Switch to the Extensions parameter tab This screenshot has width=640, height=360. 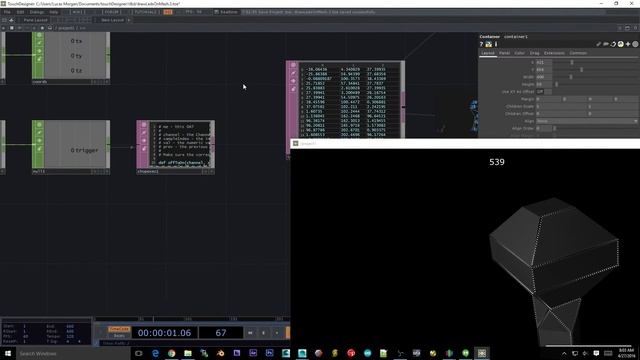(554, 53)
